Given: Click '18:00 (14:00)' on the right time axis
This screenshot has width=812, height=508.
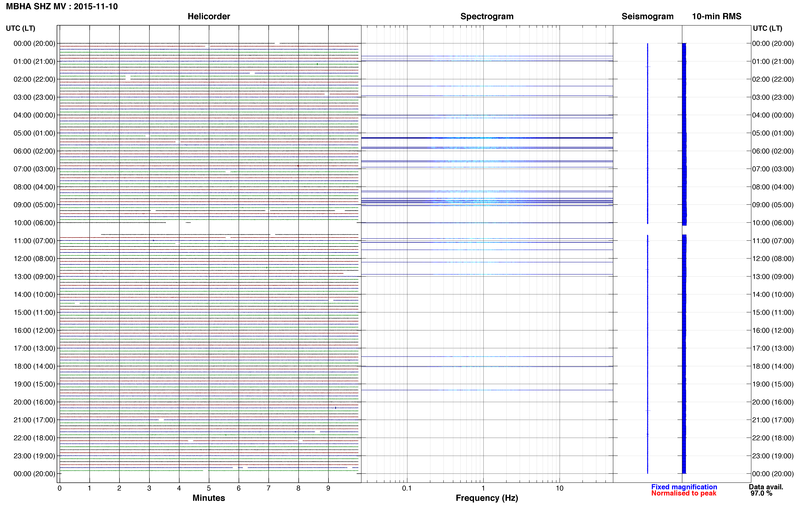Looking at the screenshot, I should click(x=773, y=366).
